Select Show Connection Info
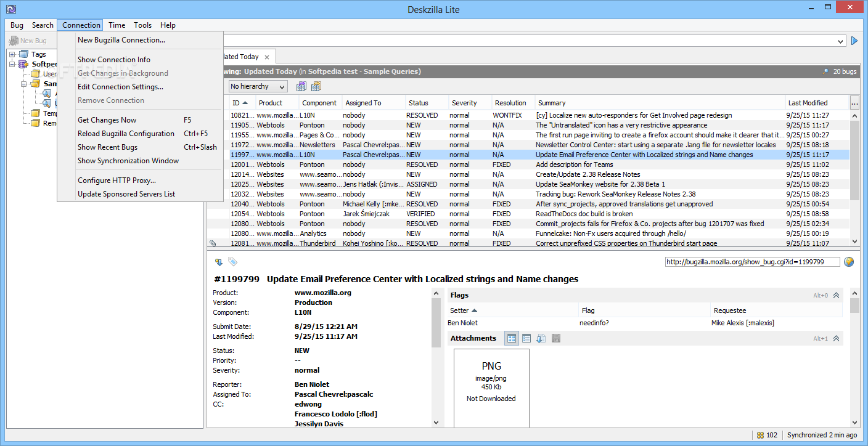Image resolution: width=868 pixels, height=446 pixels. coord(140,60)
